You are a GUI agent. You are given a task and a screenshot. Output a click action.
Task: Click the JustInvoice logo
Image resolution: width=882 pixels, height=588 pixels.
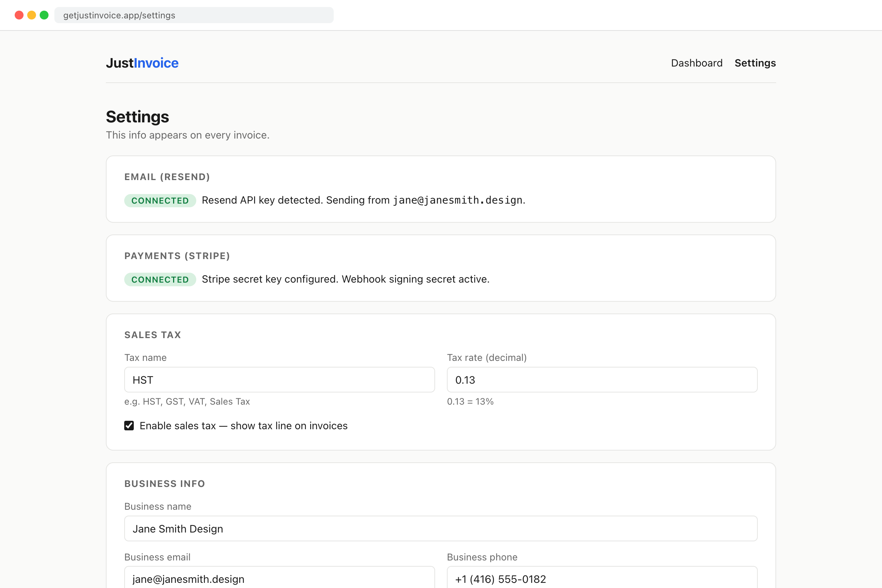(142, 63)
